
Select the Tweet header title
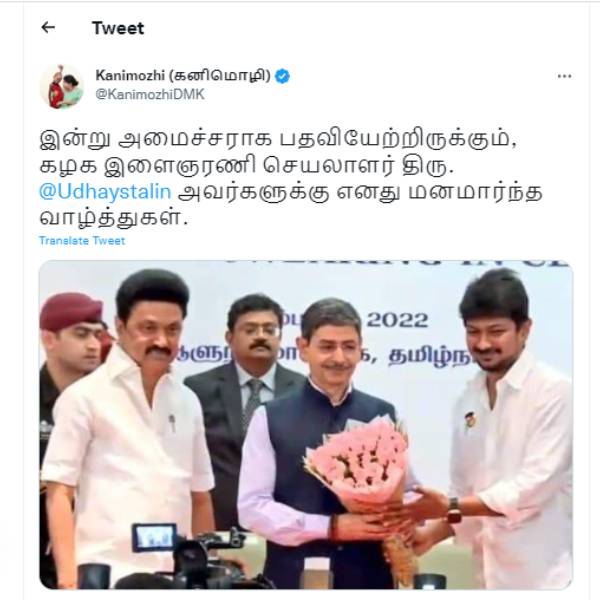(118, 28)
